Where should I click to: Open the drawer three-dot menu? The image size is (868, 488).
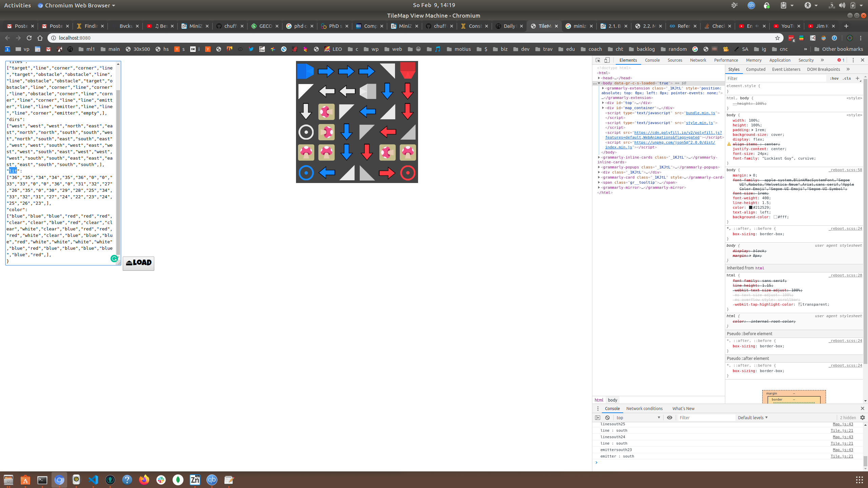pyautogui.click(x=598, y=408)
